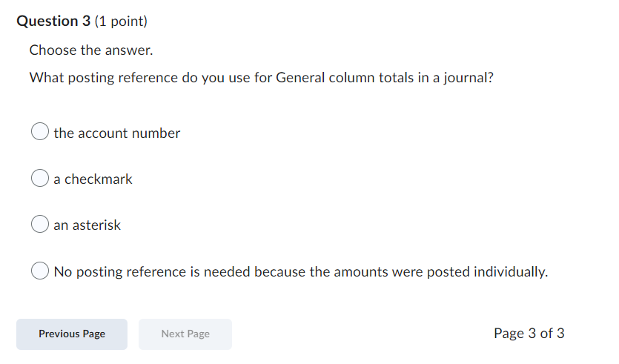Choose the "a checkmark" radio option
Screen dimensions: 619x364
coord(40,179)
